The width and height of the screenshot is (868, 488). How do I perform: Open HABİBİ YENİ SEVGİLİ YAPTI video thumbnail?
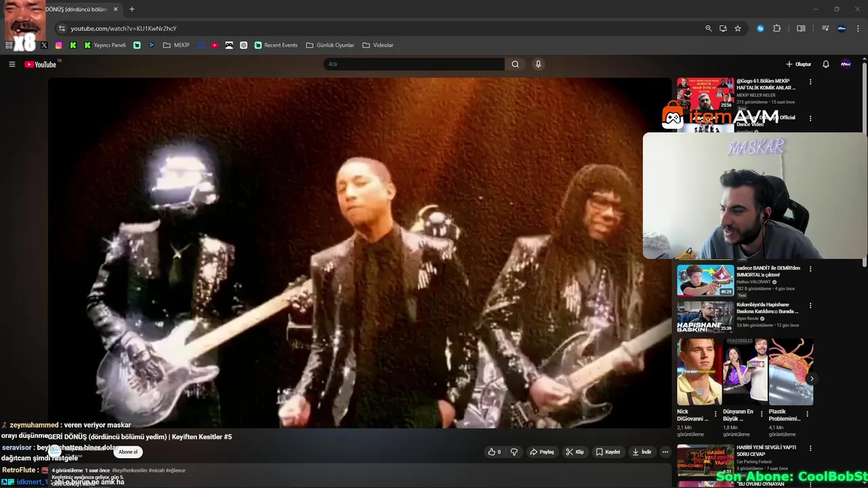(705, 460)
